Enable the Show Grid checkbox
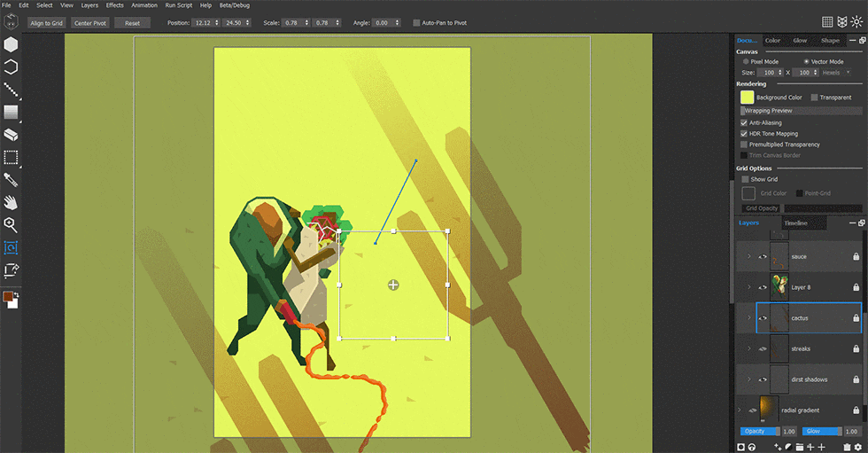Viewport: 868px width, 453px height. tap(745, 179)
